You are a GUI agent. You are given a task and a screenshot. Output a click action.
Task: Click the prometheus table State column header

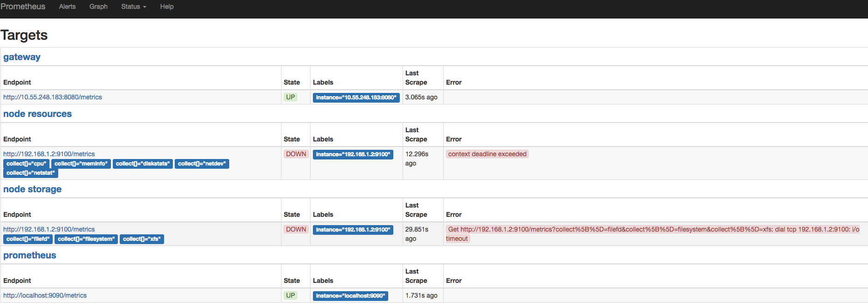[x=292, y=281]
